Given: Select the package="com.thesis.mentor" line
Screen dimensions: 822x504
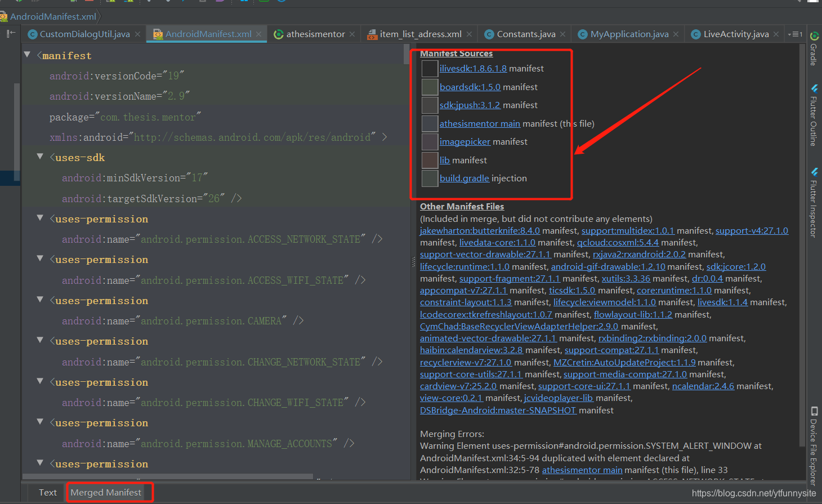Looking at the screenshot, I should click(125, 117).
